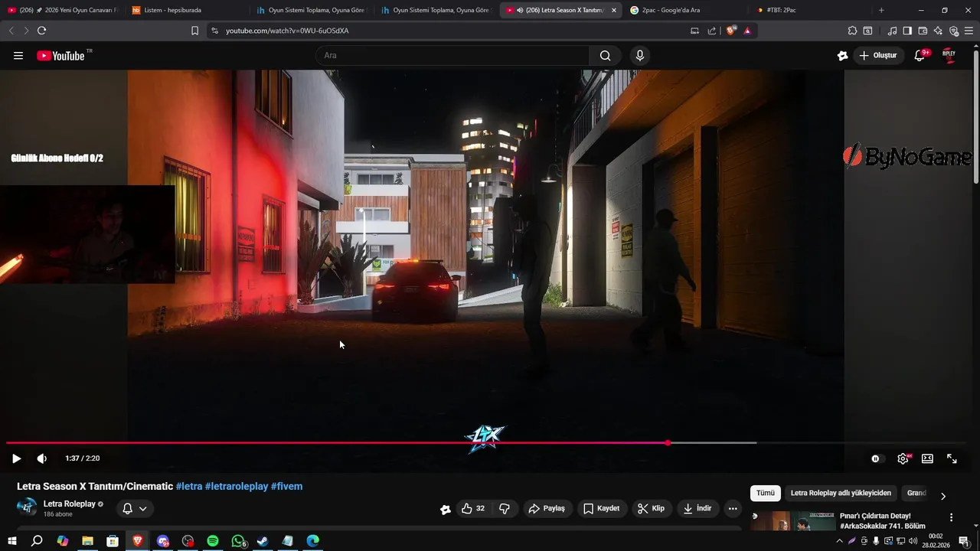Open WhatsApp from the taskbar
980x551 pixels.
(238, 541)
